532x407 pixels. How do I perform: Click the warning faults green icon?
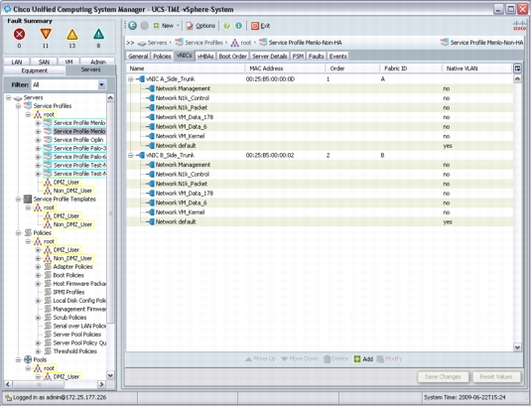coord(98,35)
